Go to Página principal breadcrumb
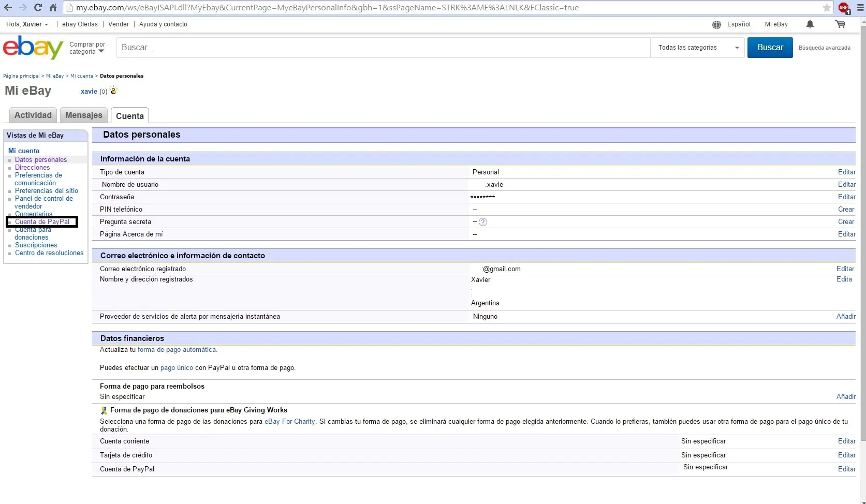The height and width of the screenshot is (504, 866). pos(21,76)
